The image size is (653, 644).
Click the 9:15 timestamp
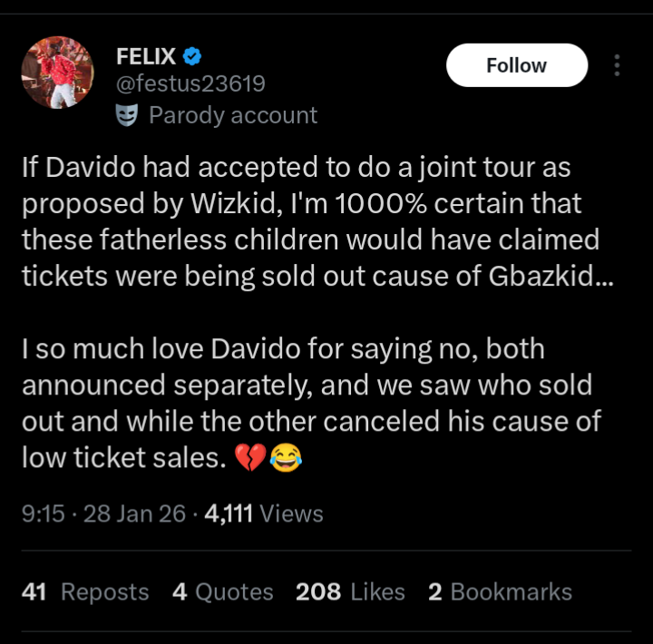[x=43, y=513]
